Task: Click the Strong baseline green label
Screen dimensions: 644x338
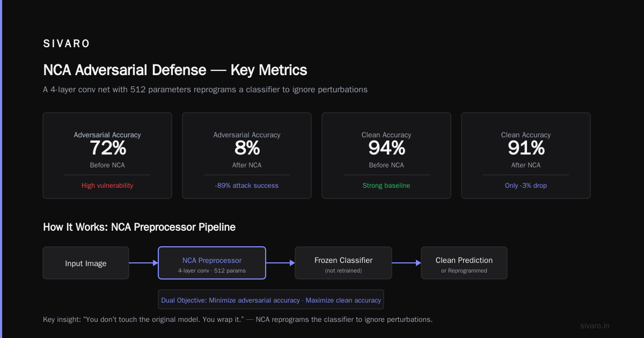Action: tap(386, 186)
